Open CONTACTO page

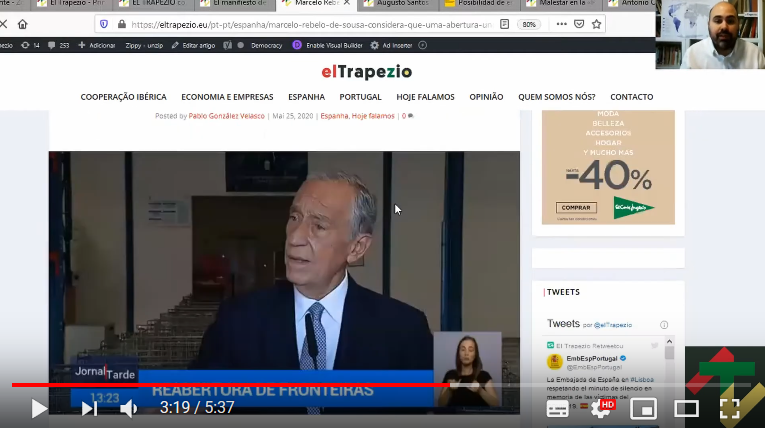coord(632,97)
